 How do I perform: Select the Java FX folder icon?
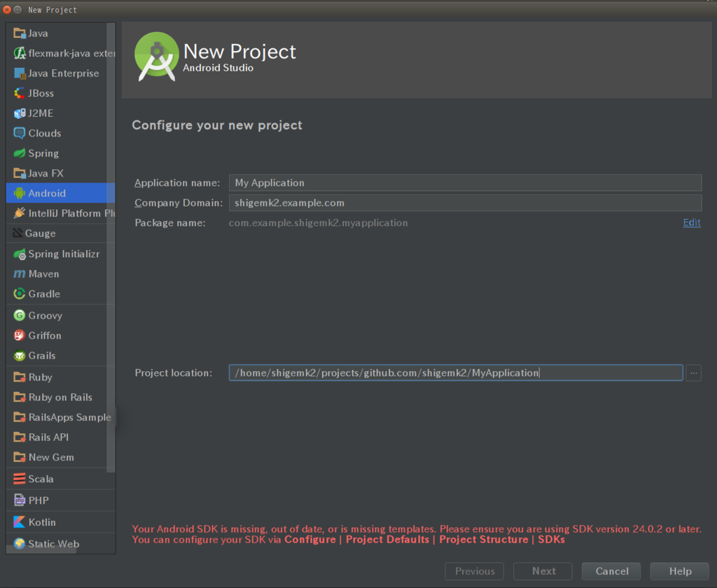tap(19, 174)
